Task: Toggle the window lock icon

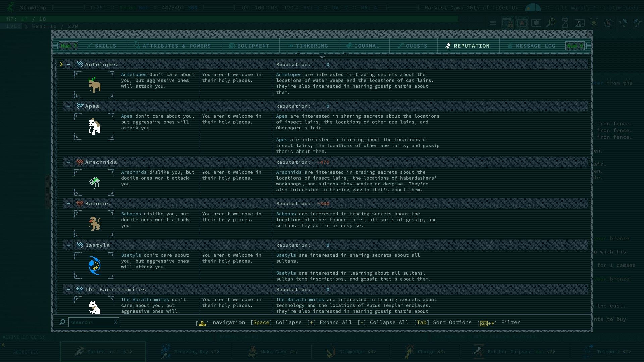Action: (507, 23)
